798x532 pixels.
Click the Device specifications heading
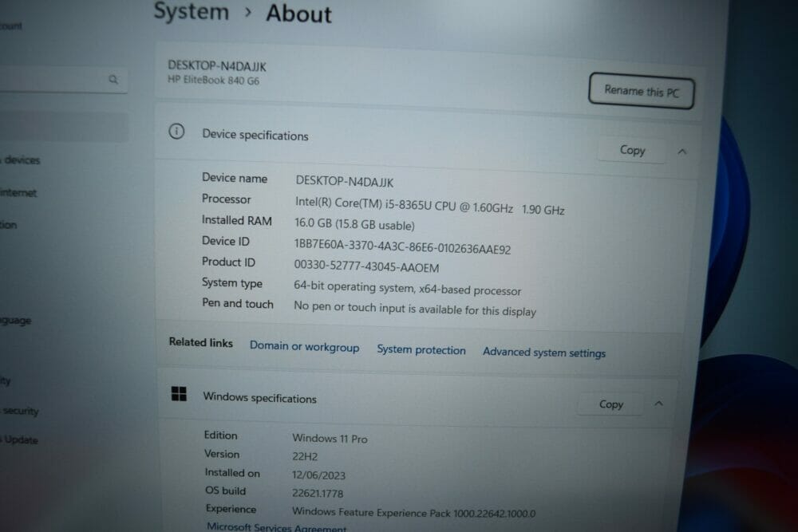(x=255, y=136)
